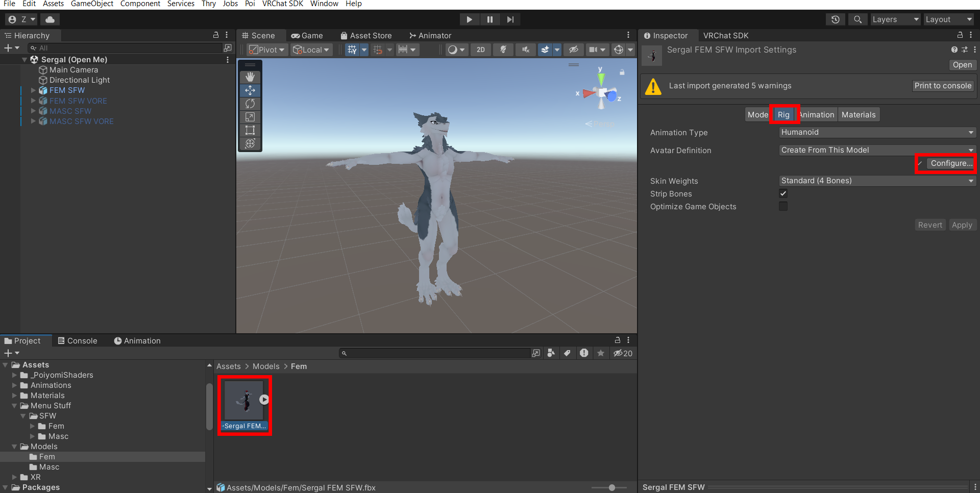Open the Undo History icon
This screenshot has height=493, width=980.
[835, 19]
